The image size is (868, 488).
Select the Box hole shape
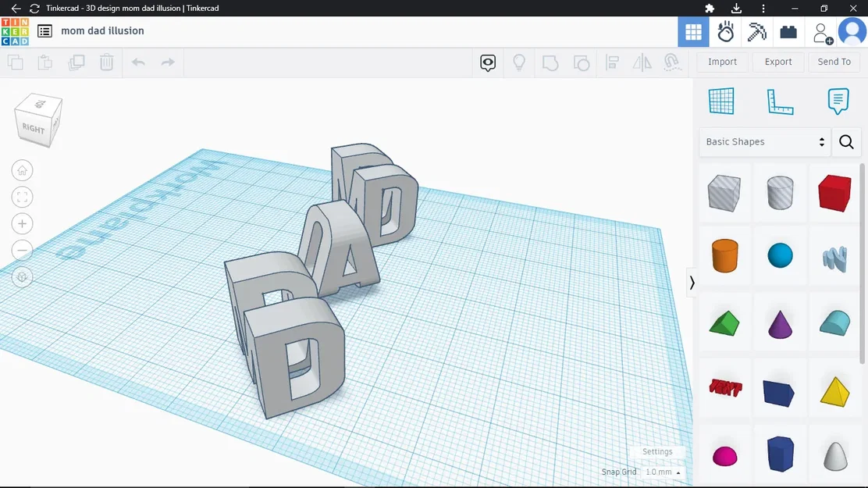[x=724, y=194]
